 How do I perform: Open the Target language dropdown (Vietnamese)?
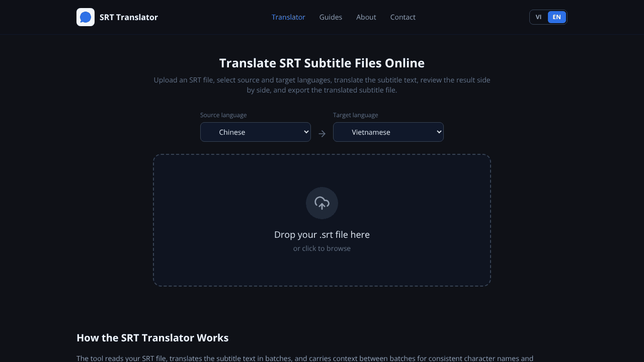click(388, 132)
